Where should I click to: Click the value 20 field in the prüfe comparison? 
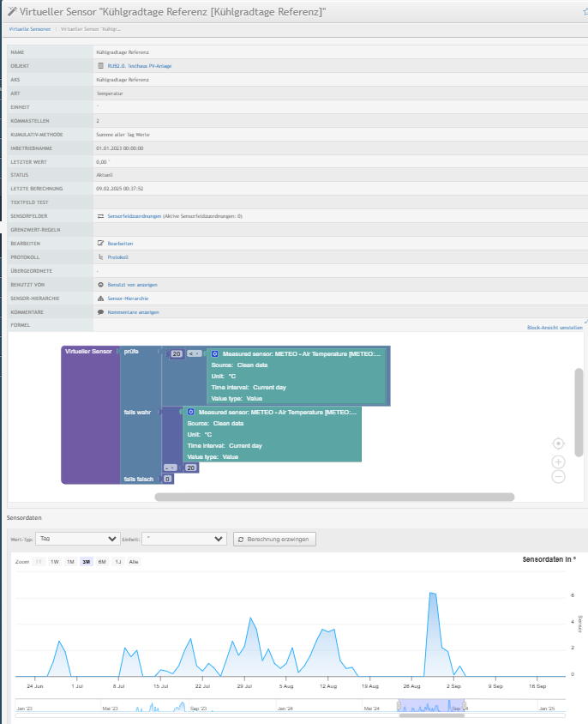(x=177, y=353)
